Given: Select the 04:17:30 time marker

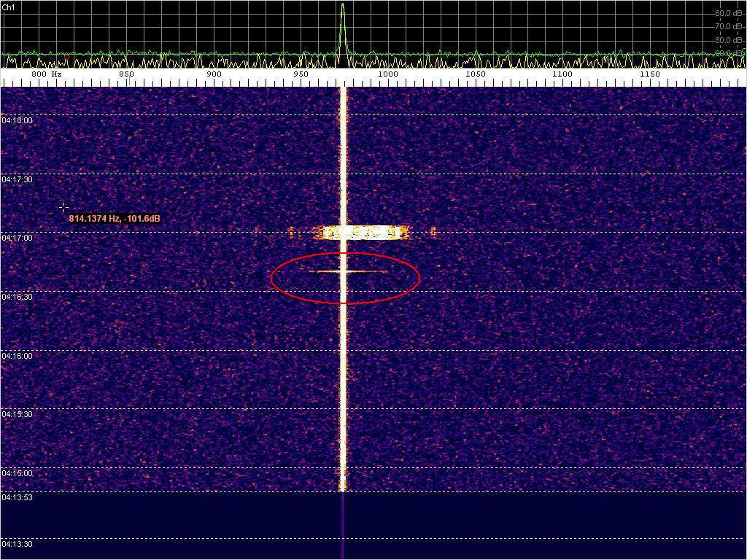Looking at the screenshot, I should [18, 179].
